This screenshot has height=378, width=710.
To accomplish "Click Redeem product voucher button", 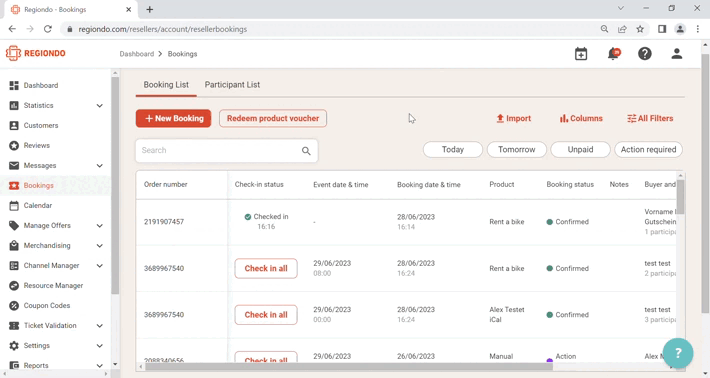I will (273, 118).
